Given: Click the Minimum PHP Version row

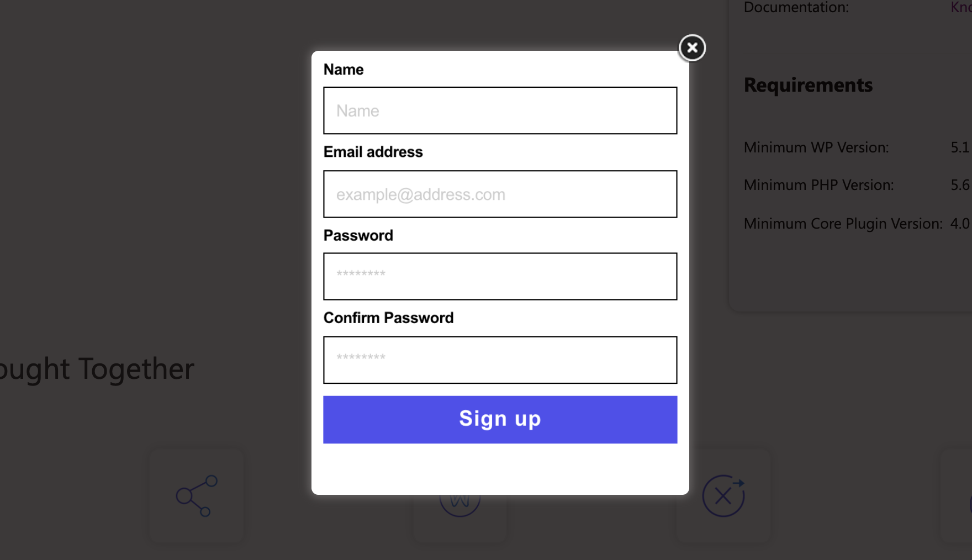Looking at the screenshot, I should click(x=818, y=185).
